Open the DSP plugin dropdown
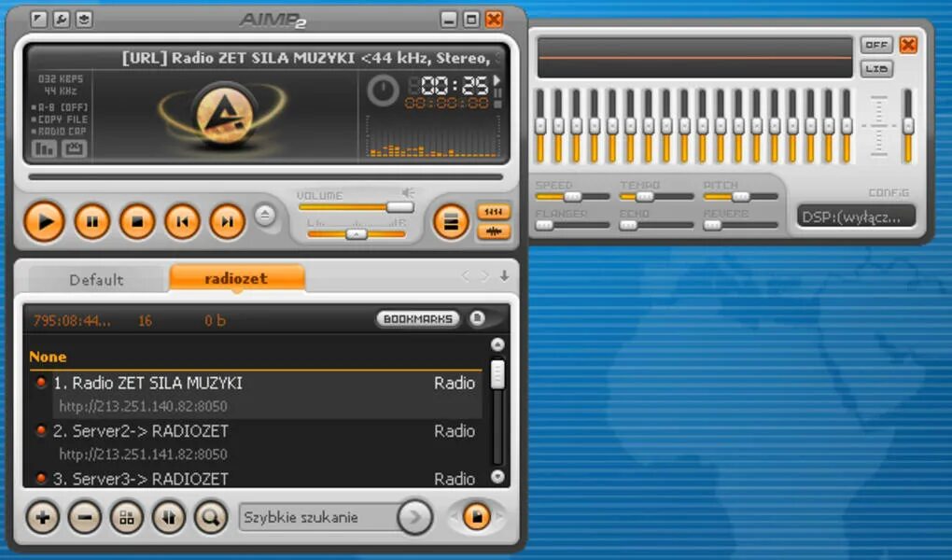Viewport: 952px width, 560px height. 856,217
